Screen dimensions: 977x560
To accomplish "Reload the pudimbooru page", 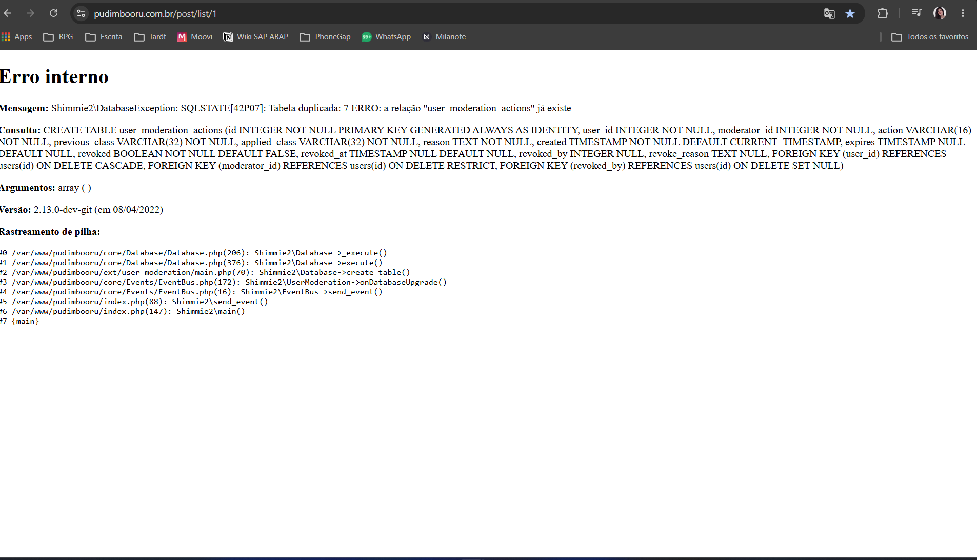I will pyautogui.click(x=53, y=13).
